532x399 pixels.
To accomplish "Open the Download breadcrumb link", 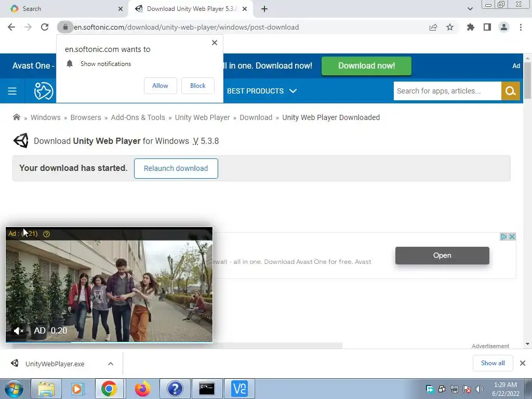I will [x=256, y=117].
